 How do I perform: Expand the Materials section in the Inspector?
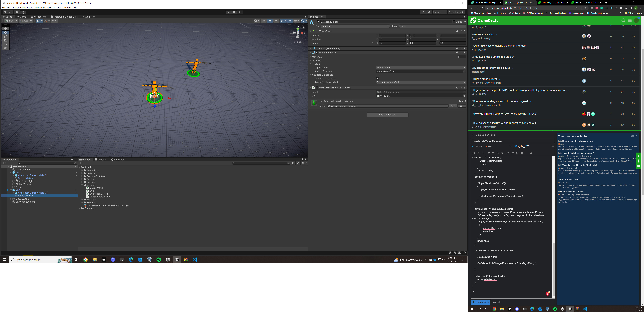click(x=310, y=57)
